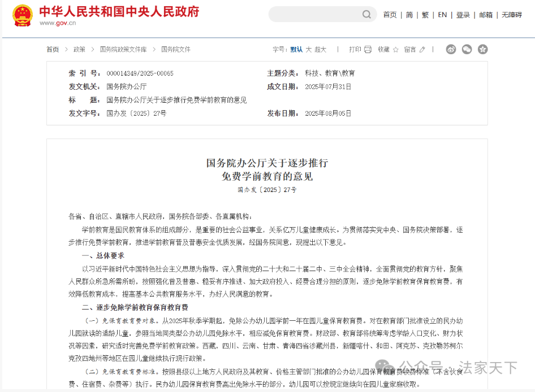Screen dimensions: 535x392
Task: Select 超大 font size
Action: click(x=321, y=50)
